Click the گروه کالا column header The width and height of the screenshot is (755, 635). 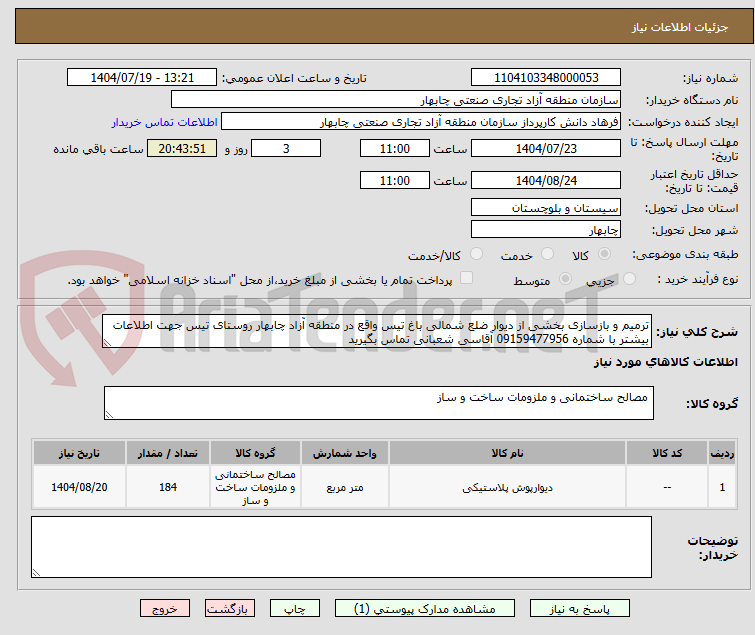[x=255, y=453]
